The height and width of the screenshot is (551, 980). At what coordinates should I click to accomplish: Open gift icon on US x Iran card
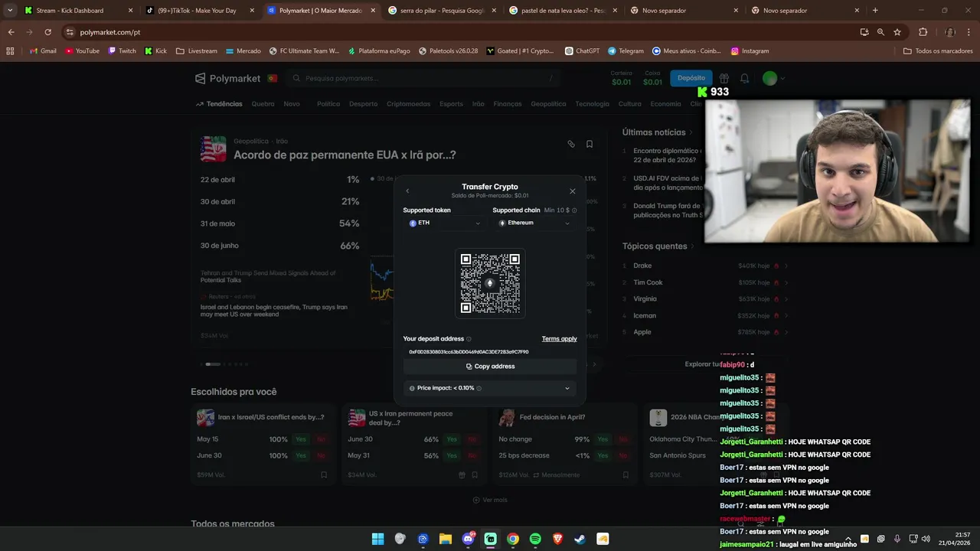click(x=462, y=475)
